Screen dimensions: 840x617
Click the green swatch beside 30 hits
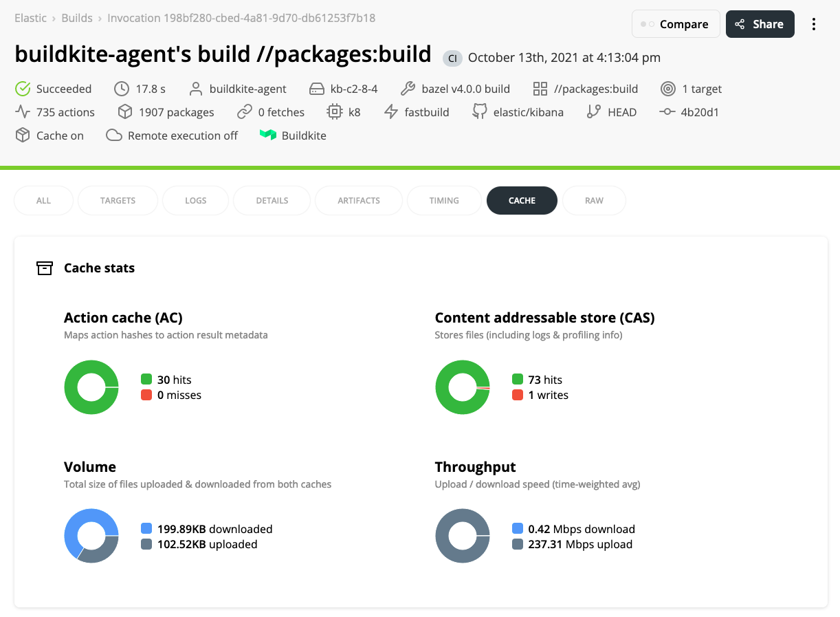click(146, 379)
